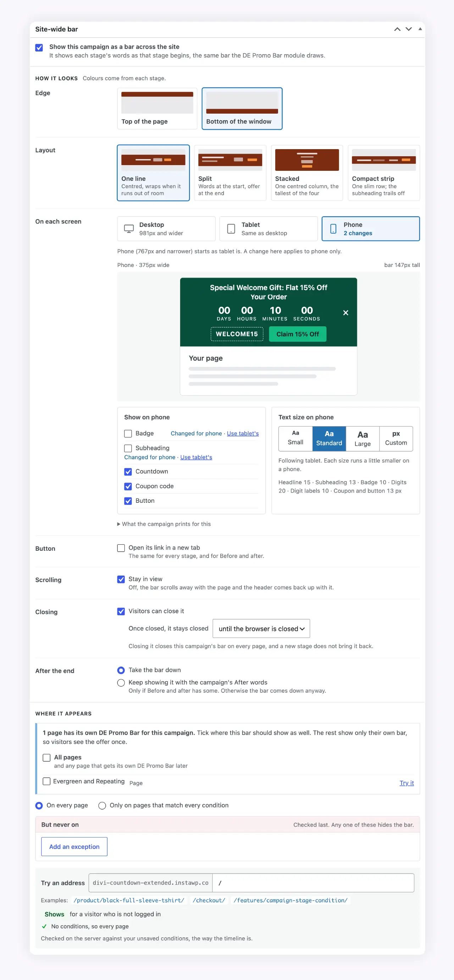
Task: Select the Stacked layout card
Action: point(307,173)
